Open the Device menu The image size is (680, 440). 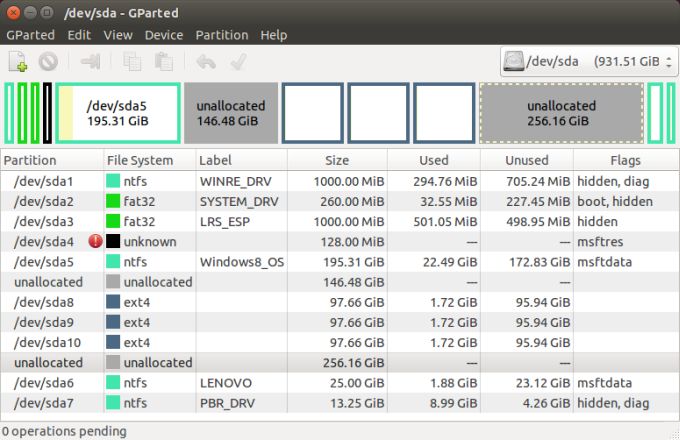pyautogui.click(x=164, y=35)
